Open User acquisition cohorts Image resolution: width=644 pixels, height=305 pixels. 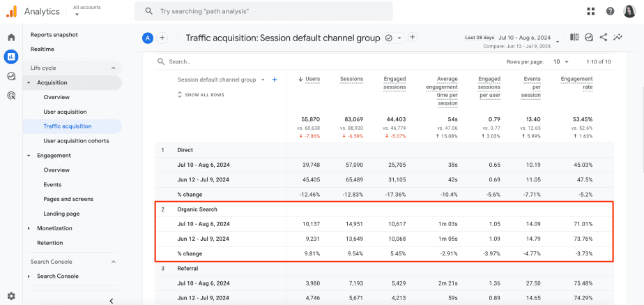point(76,141)
